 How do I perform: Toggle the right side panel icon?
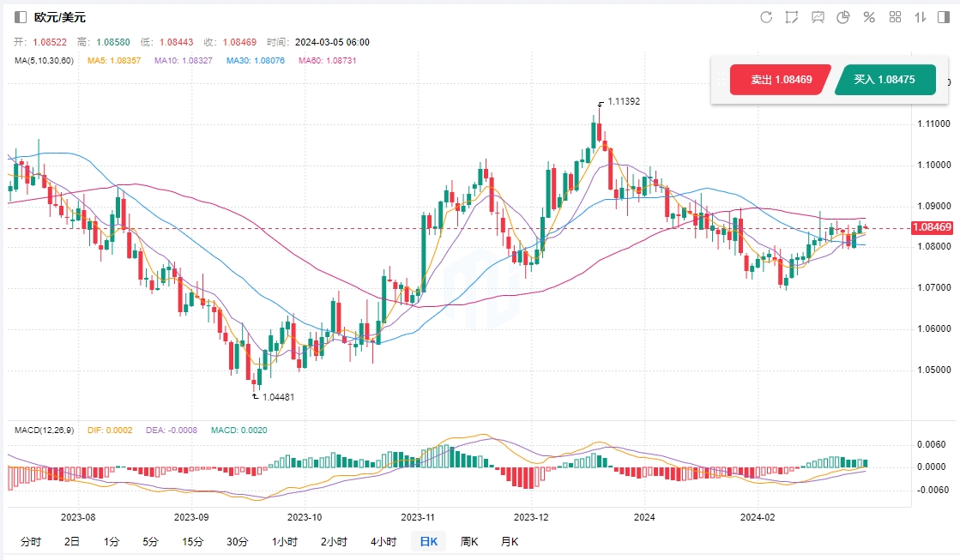945,17
